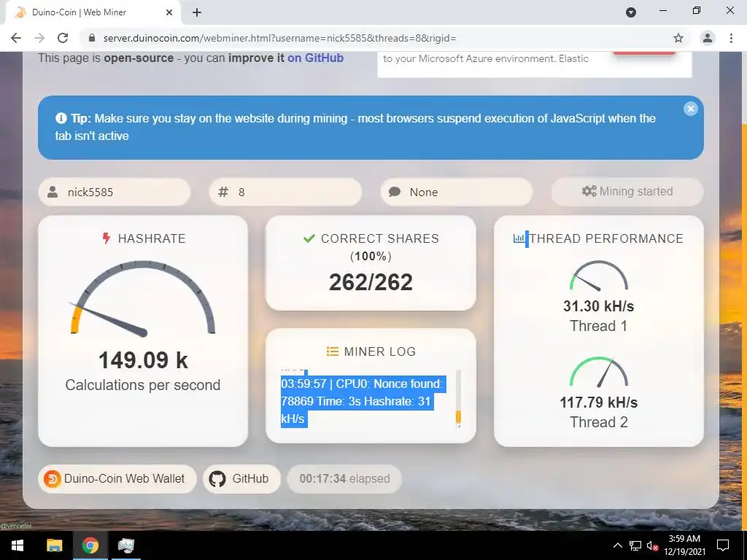Click the highlighted miner log entry
The image size is (747, 560).
coord(363,401)
